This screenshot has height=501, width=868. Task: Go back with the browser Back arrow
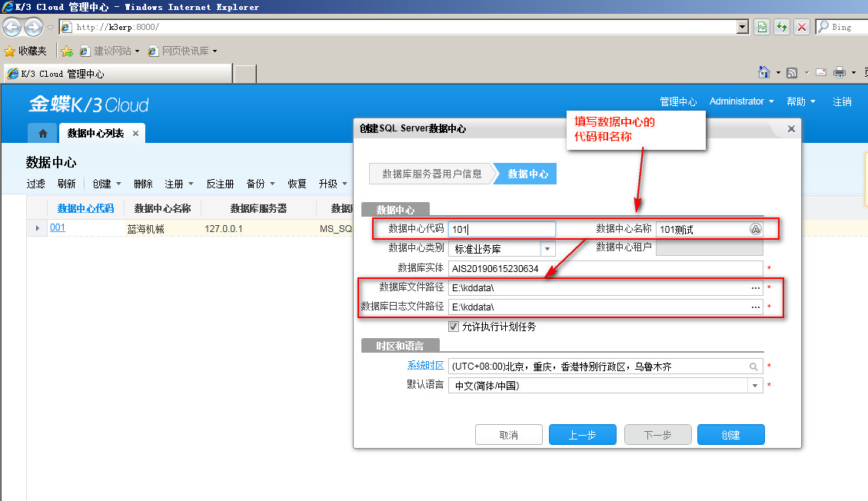pos(12,27)
